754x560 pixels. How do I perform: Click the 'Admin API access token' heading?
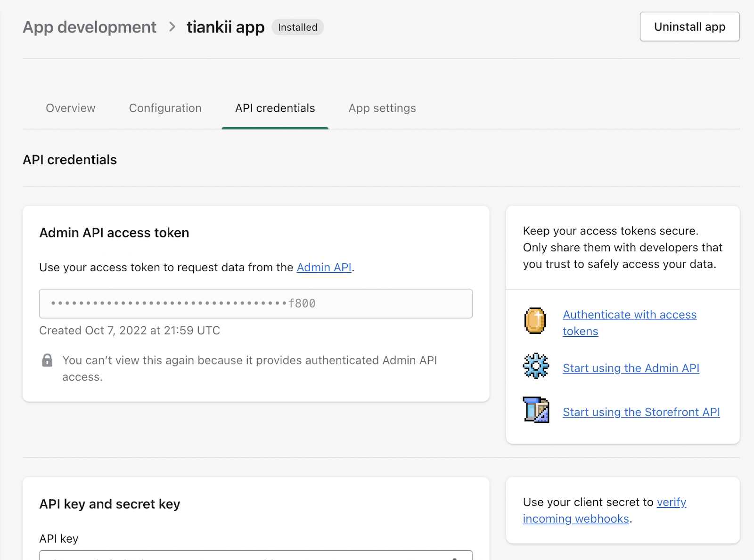[114, 233]
